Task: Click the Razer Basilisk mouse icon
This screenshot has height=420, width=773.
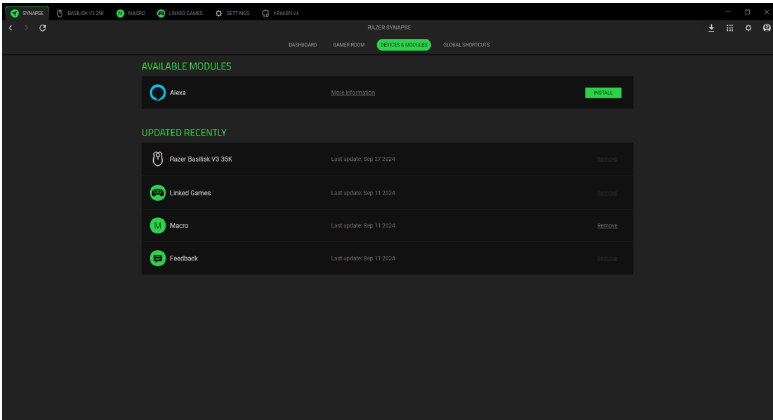Action: (x=158, y=159)
